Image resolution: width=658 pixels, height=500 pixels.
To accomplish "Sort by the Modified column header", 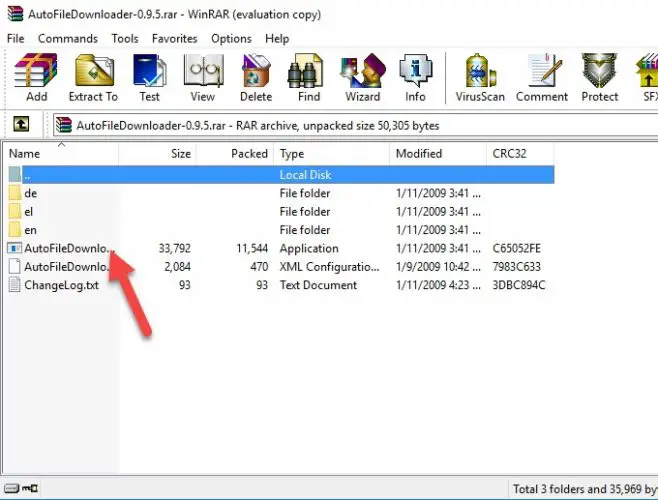I will pyautogui.click(x=438, y=154).
